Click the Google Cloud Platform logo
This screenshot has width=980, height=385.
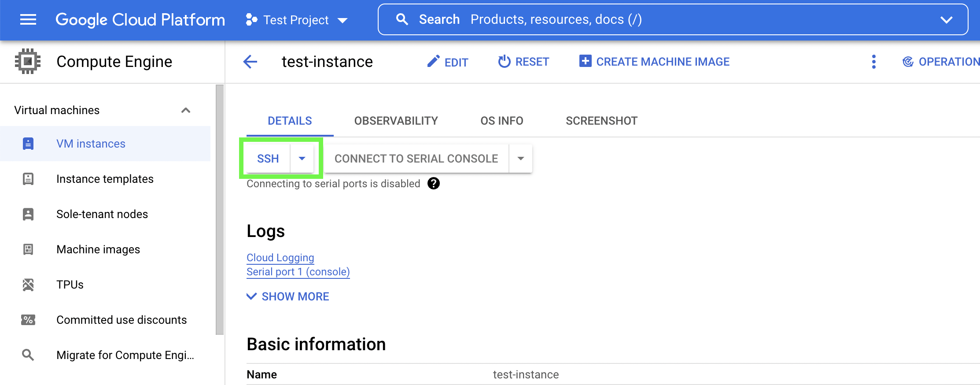pos(140,19)
